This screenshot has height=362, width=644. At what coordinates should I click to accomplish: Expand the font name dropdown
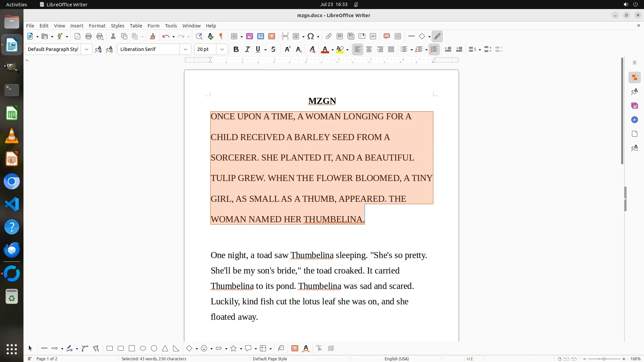click(185, 49)
